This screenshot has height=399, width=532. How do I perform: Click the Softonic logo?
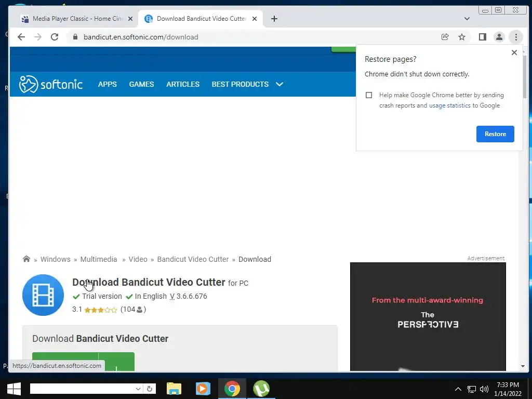click(x=51, y=84)
